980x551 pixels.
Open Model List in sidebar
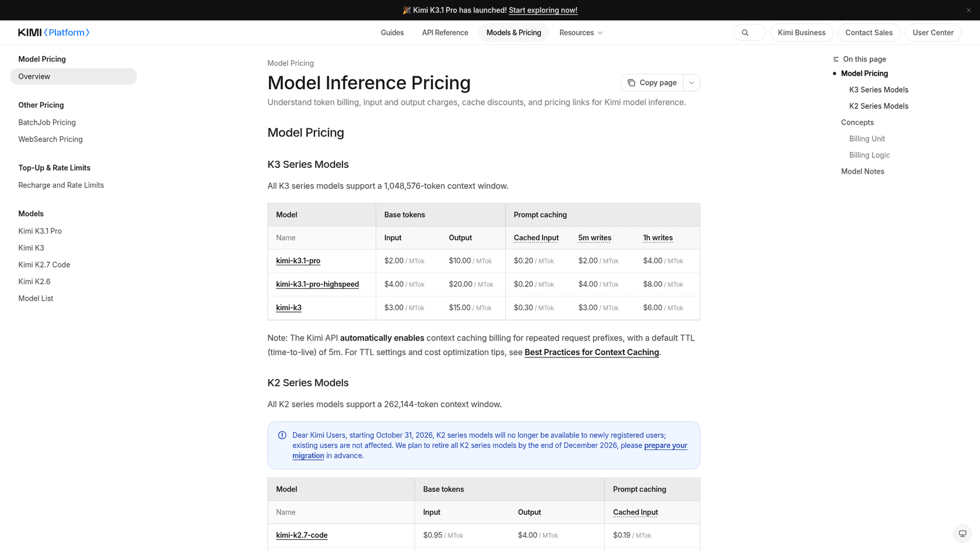click(x=36, y=299)
